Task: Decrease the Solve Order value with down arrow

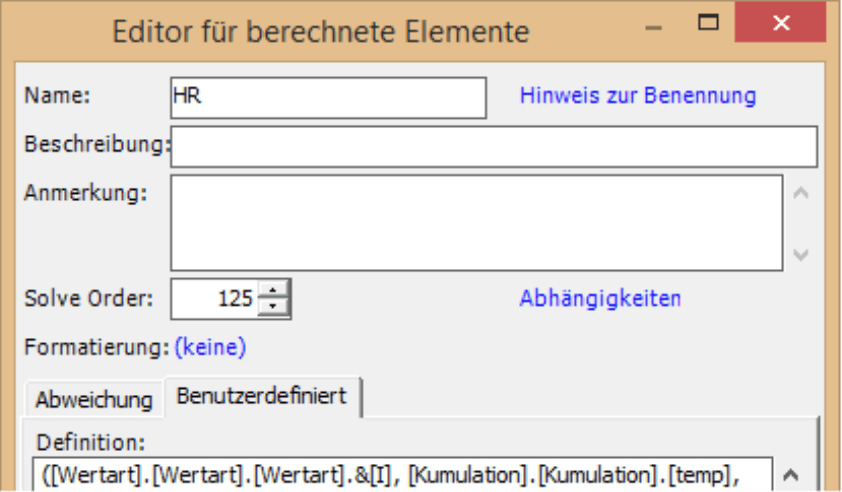Action: tap(273, 307)
